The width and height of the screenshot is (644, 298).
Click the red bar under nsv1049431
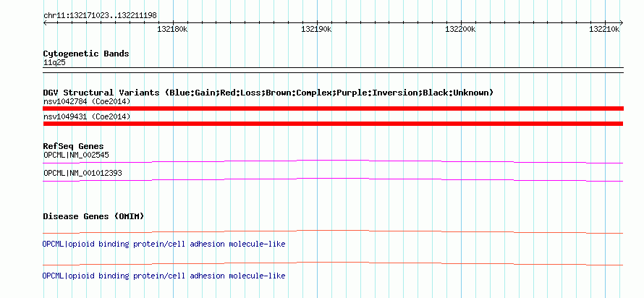333,124
